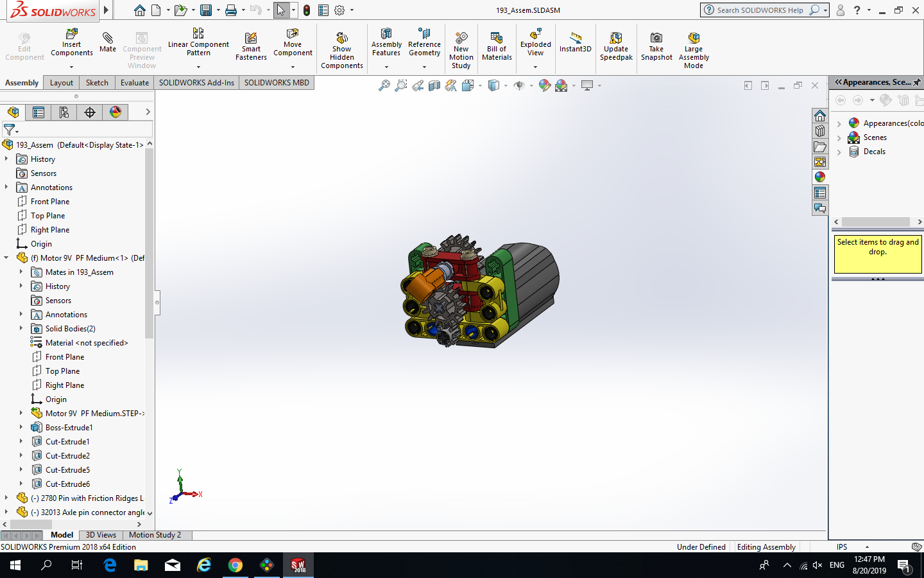Switch to the Evaluate tab
Image resolution: width=924 pixels, height=578 pixels.
tap(135, 83)
